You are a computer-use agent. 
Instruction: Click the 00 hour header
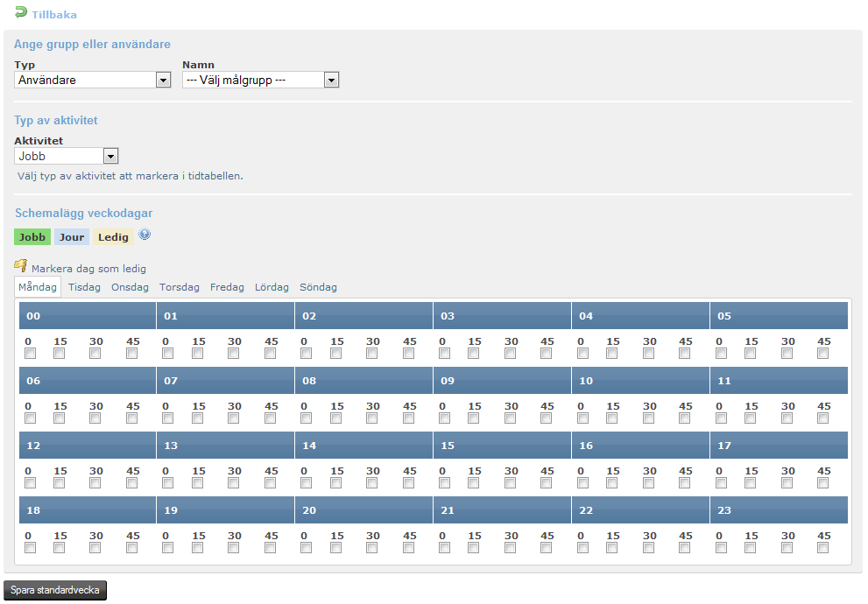point(88,316)
